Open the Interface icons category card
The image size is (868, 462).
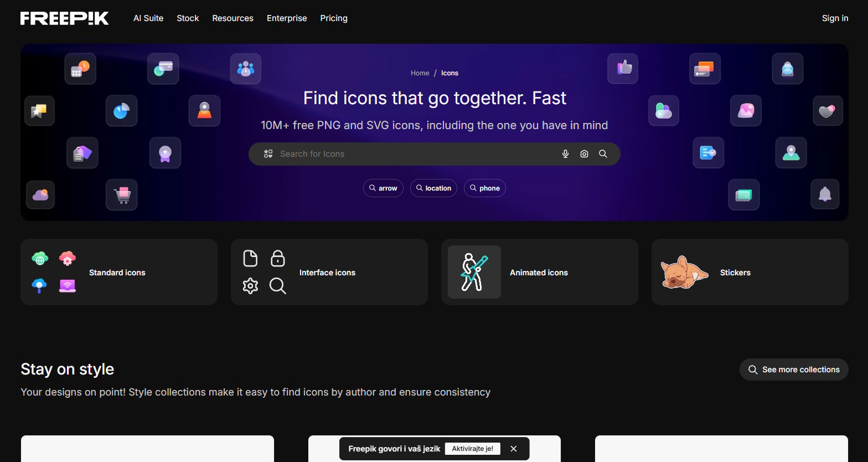[x=329, y=272]
